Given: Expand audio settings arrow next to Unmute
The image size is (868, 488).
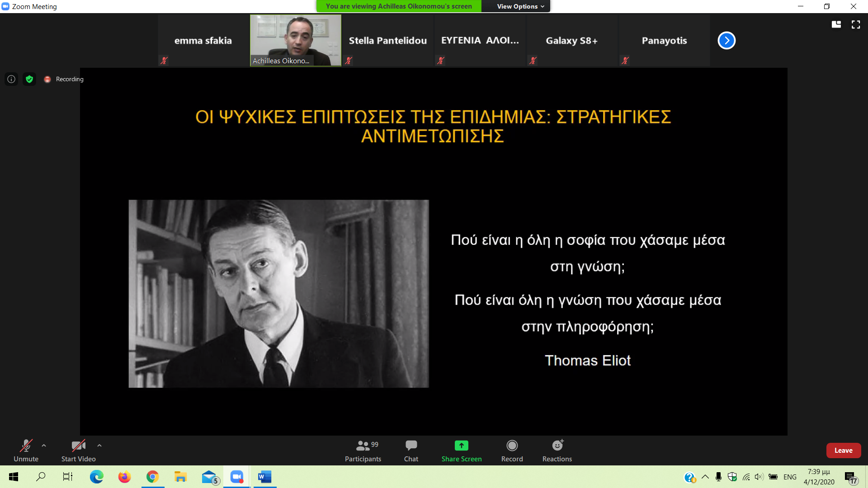Looking at the screenshot, I should [44, 446].
